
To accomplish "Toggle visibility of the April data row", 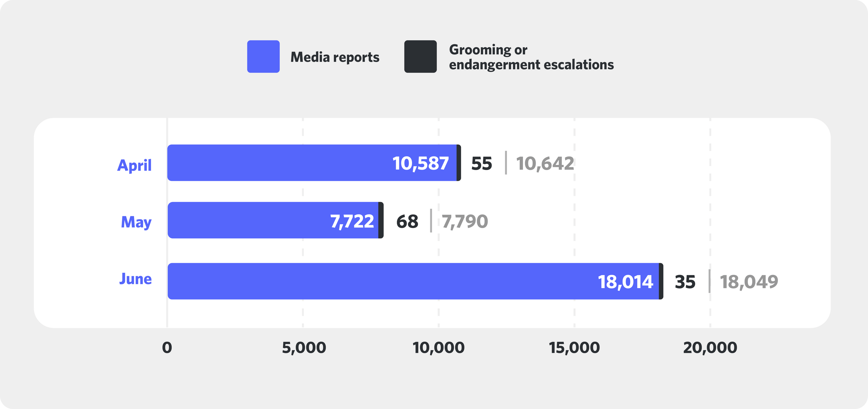I will 135,165.
